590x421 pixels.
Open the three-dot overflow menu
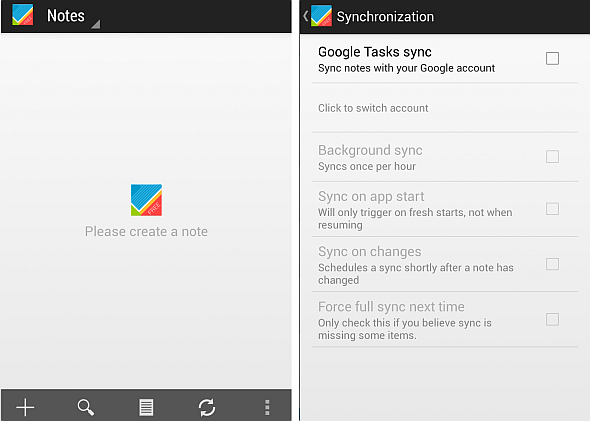pyautogui.click(x=267, y=407)
